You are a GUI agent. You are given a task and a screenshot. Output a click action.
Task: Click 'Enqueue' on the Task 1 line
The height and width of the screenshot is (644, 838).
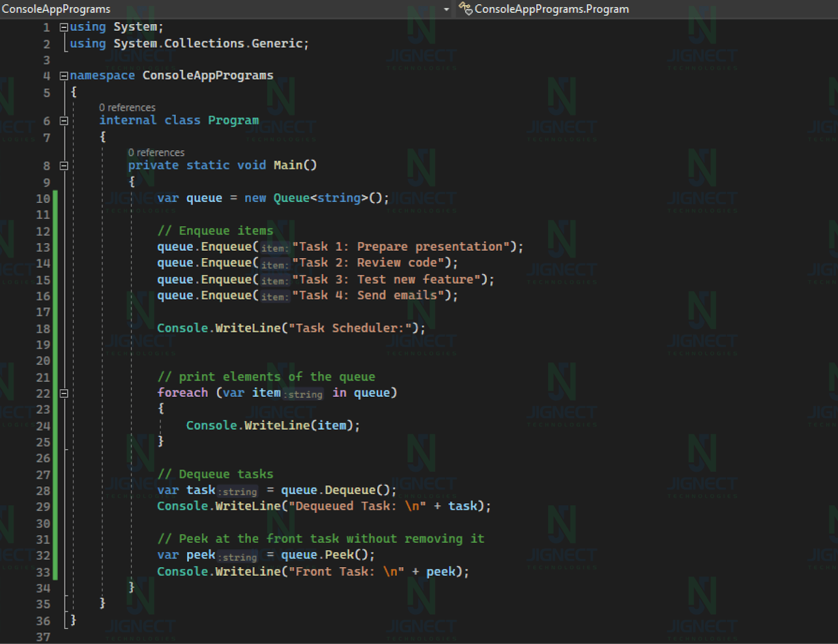[226, 247]
